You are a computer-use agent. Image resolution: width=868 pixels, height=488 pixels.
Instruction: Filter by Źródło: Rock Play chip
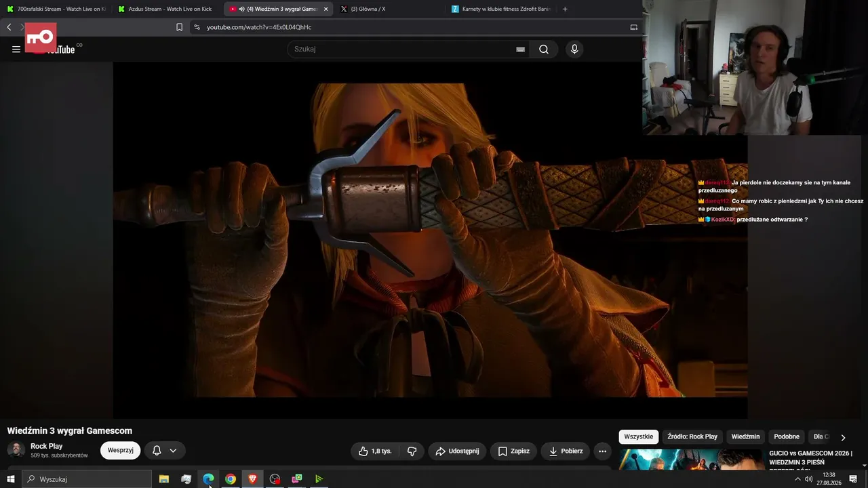[692, 436]
